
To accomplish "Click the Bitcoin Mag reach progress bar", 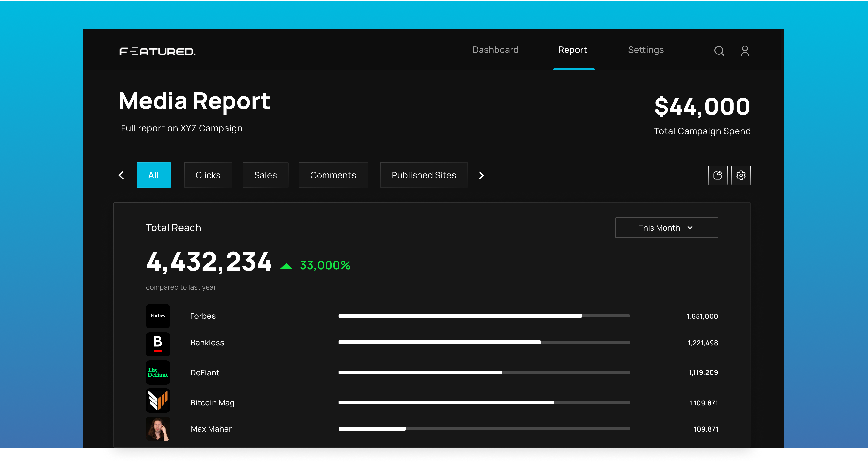I will pyautogui.click(x=484, y=402).
